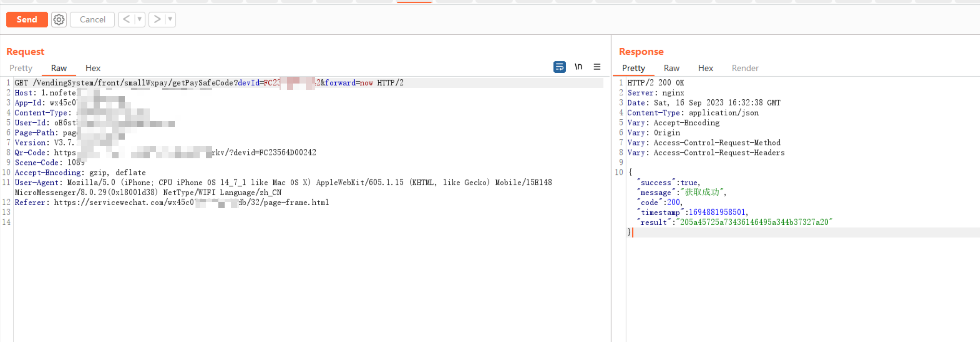Click the result value in response JSON
This screenshot has width=980, height=342.
tap(754, 222)
